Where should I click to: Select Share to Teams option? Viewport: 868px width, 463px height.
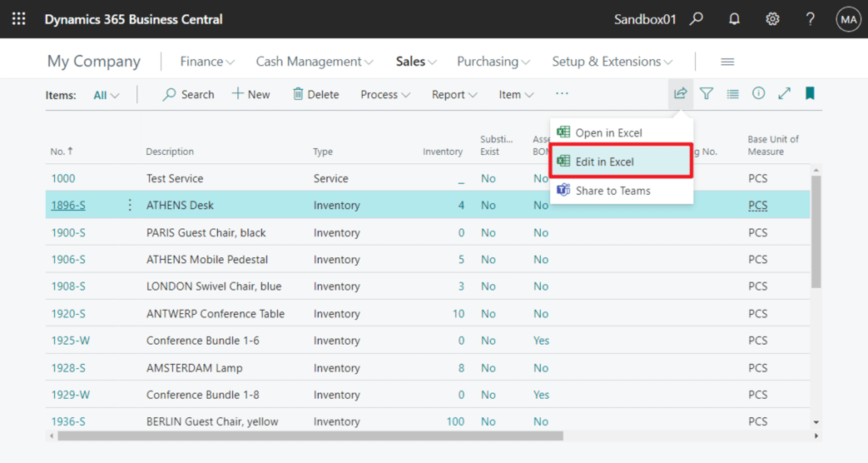(612, 191)
